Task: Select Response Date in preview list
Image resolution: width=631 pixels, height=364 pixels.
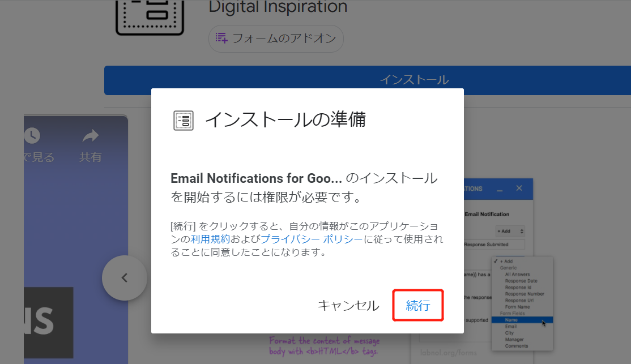Action: coord(521,281)
